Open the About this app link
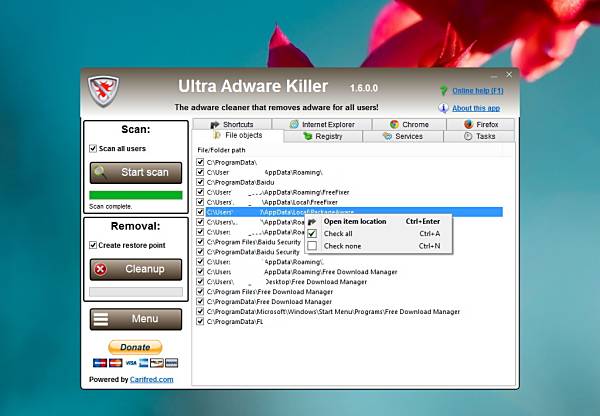600x416 pixels. tap(476, 108)
